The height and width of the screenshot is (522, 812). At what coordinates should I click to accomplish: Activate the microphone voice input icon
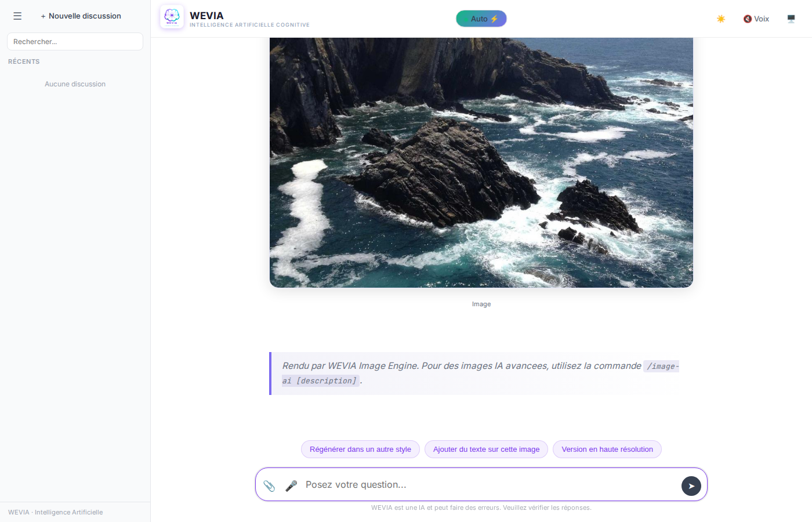tap(291, 485)
